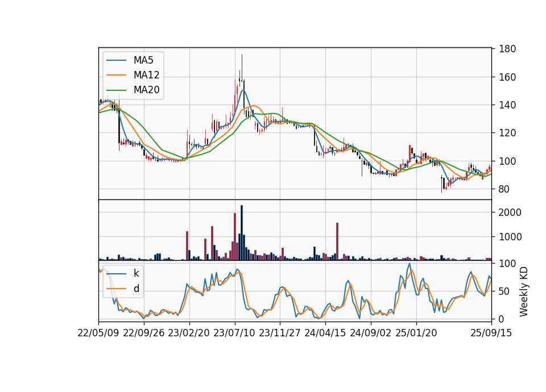Click the 23/11/27 date tick label
The height and width of the screenshot is (392, 546).
point(280,333)
